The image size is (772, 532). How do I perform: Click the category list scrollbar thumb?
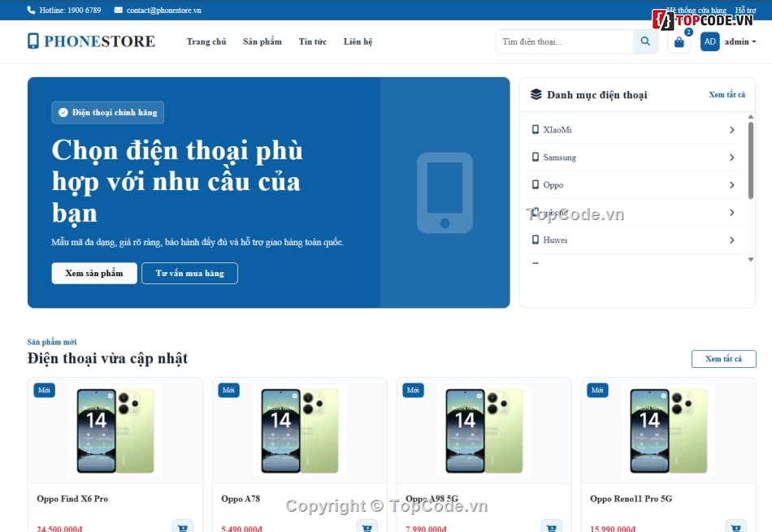point(751,160)
